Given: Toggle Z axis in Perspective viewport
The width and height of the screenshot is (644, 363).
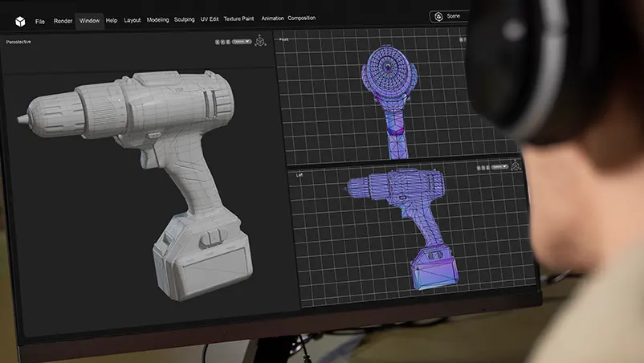Looking at the screenshot, I should (x=228, y=42).
